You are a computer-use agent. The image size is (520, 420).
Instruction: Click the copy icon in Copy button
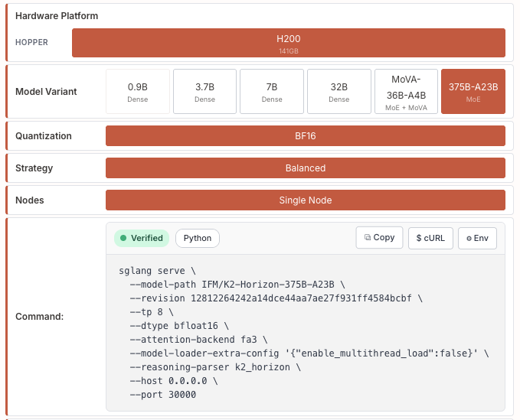click(x=368, y=237)
